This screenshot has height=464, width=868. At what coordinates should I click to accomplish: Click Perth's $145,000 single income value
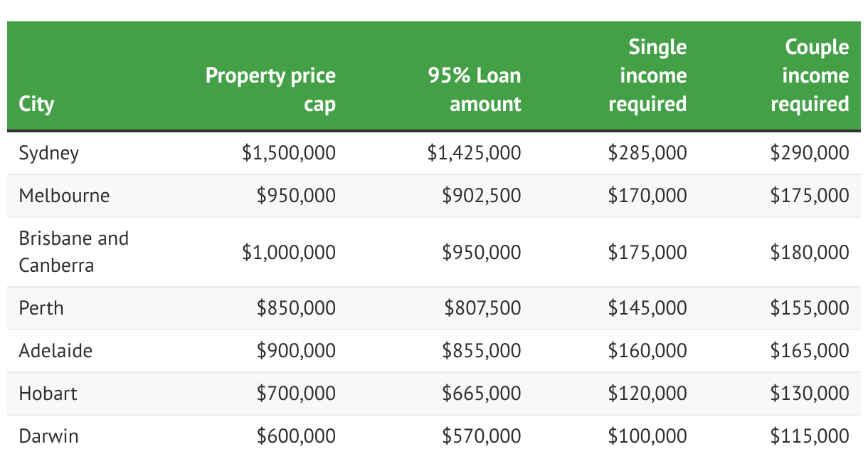pos(647,308)
